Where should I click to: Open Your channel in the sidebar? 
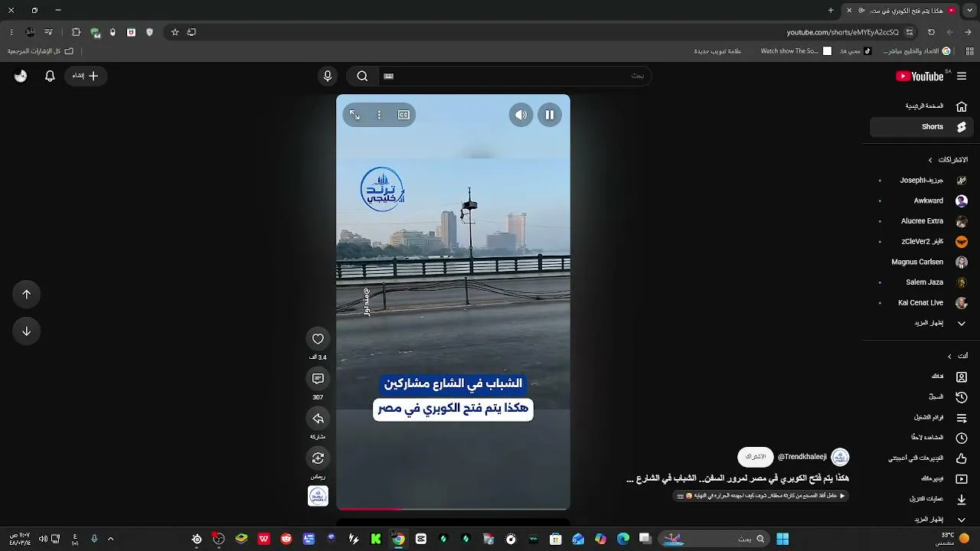922,377
